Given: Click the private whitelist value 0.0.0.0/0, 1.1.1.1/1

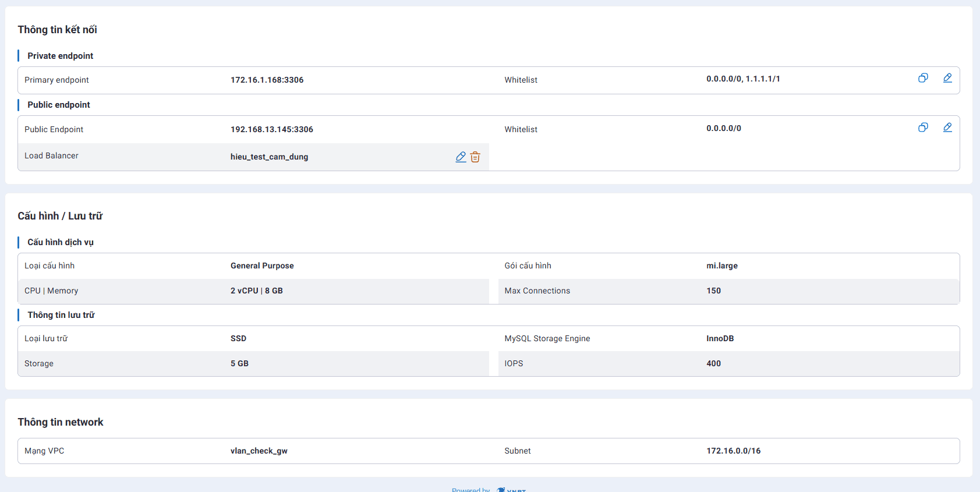Looking at the screenshot, I should pyautogui.click(x=743, y=79).
